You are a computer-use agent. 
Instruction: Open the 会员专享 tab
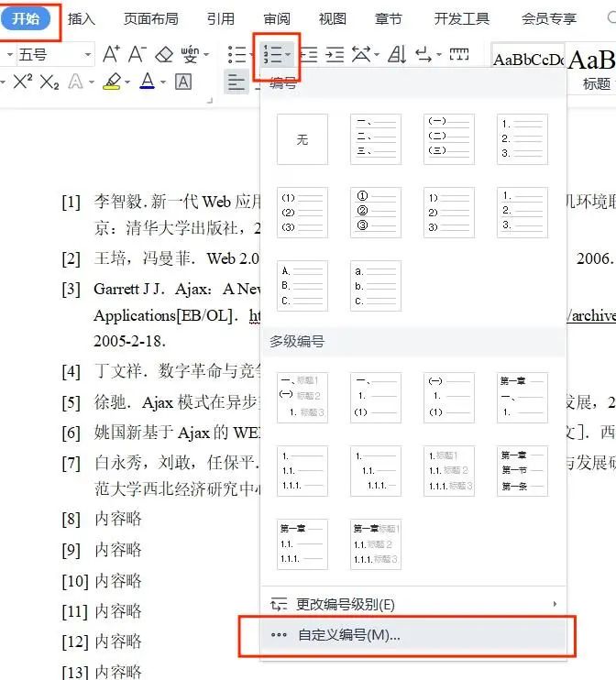coord(549,19)
